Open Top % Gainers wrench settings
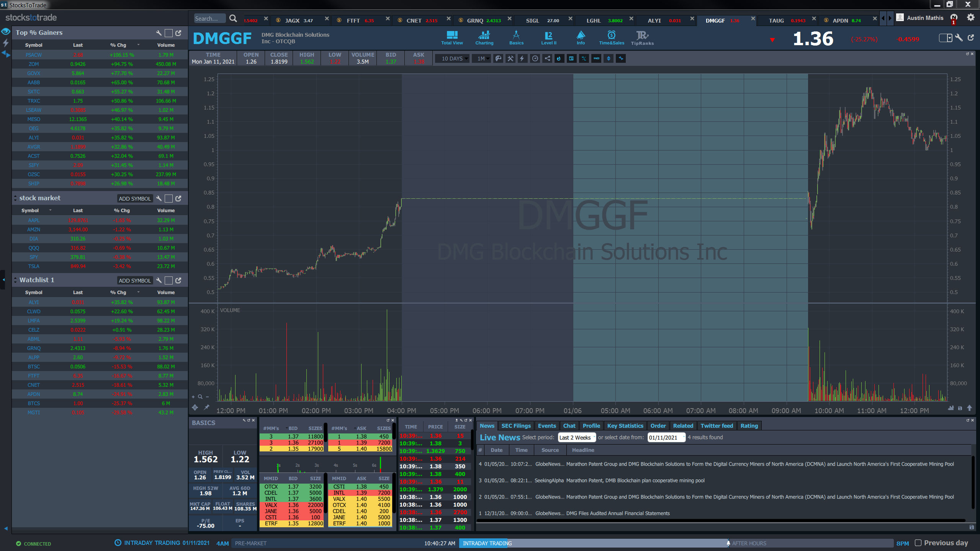The width and height of the screenshot is (980, 551). pyautogui.click(x=159, y=33)
